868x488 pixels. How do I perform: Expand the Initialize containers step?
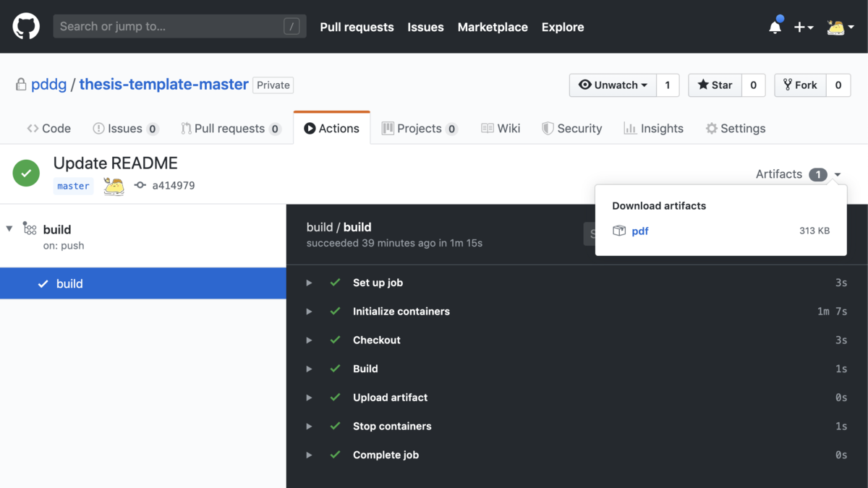309,312
